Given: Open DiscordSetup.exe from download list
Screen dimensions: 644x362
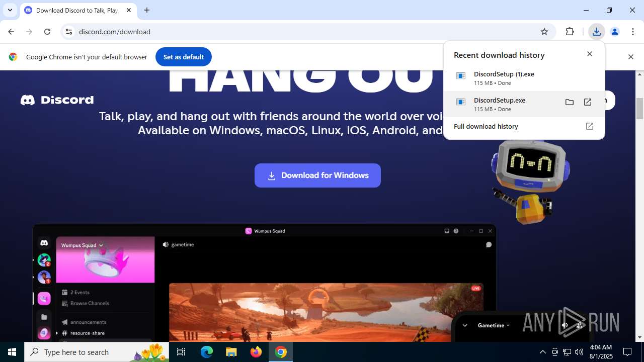Looking at the screenshot, I should click(588, 102).
